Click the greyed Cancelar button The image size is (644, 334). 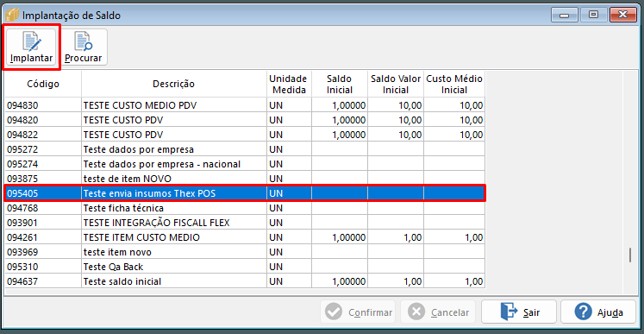438,312
